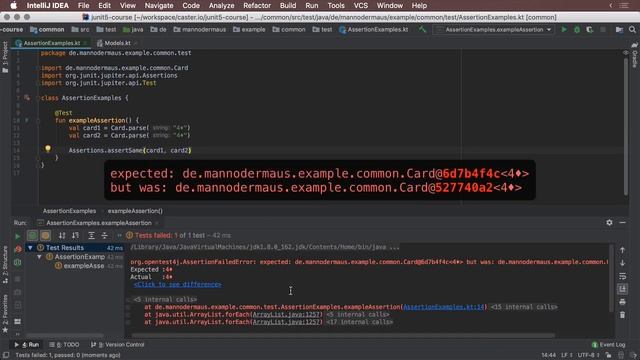Run with coverage from main toolbar

pos(589,29)
